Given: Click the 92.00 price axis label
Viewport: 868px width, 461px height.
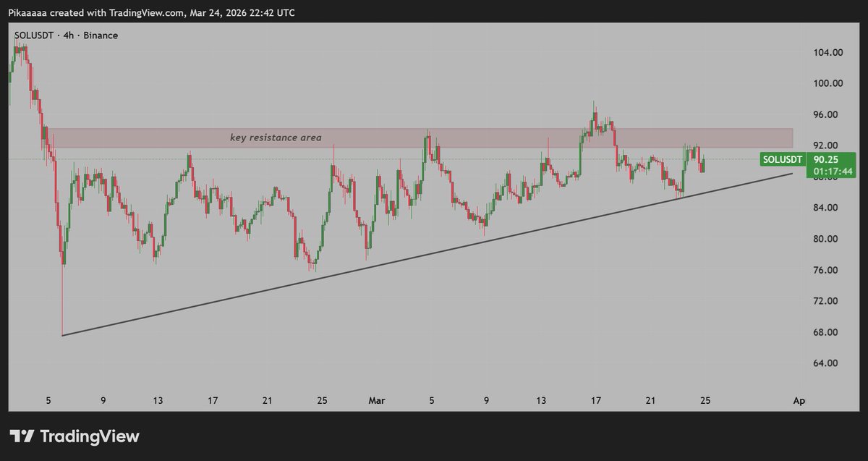Looking at the screenshot, I should click(827, 145).
